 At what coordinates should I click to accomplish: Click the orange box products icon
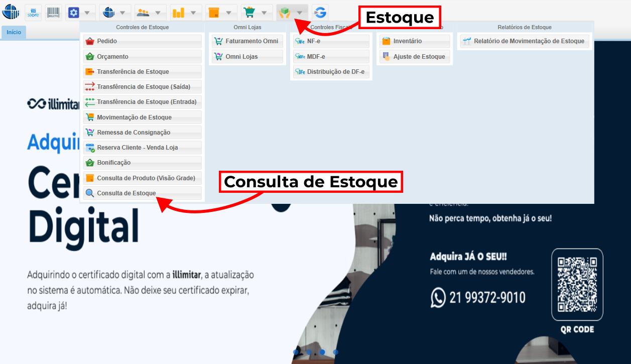(x=214, y=13)
